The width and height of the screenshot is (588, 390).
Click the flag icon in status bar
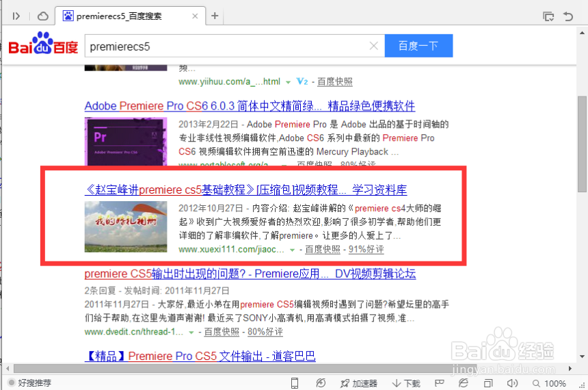pyautogui.click(x=439, y=383)
